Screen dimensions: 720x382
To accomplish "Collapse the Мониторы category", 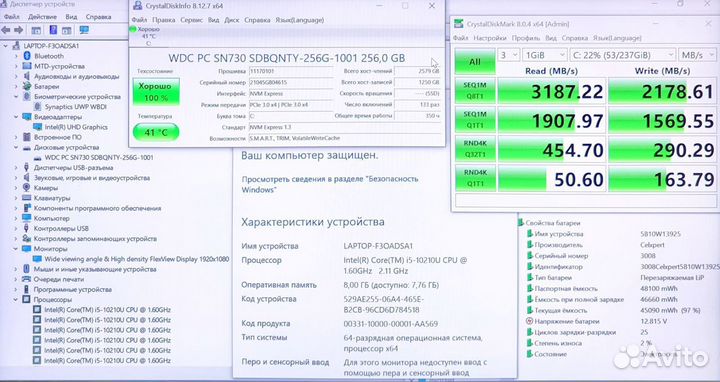I will click(16, 249).
